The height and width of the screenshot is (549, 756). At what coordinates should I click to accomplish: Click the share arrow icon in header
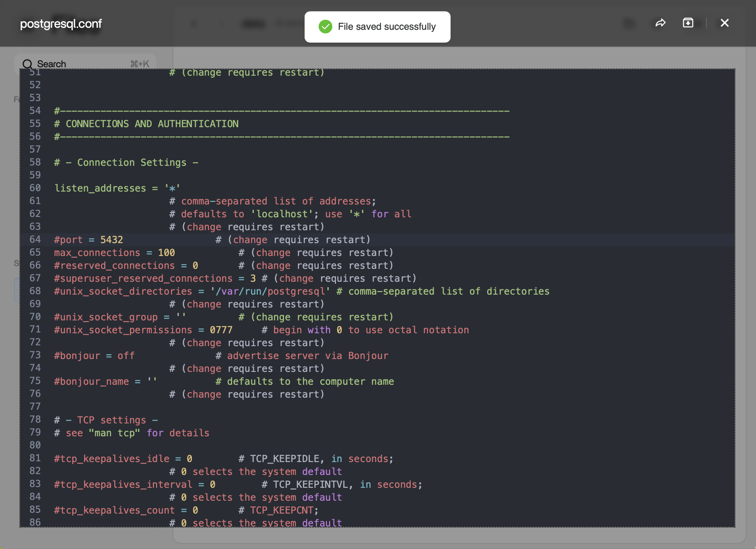coord(660,23)
